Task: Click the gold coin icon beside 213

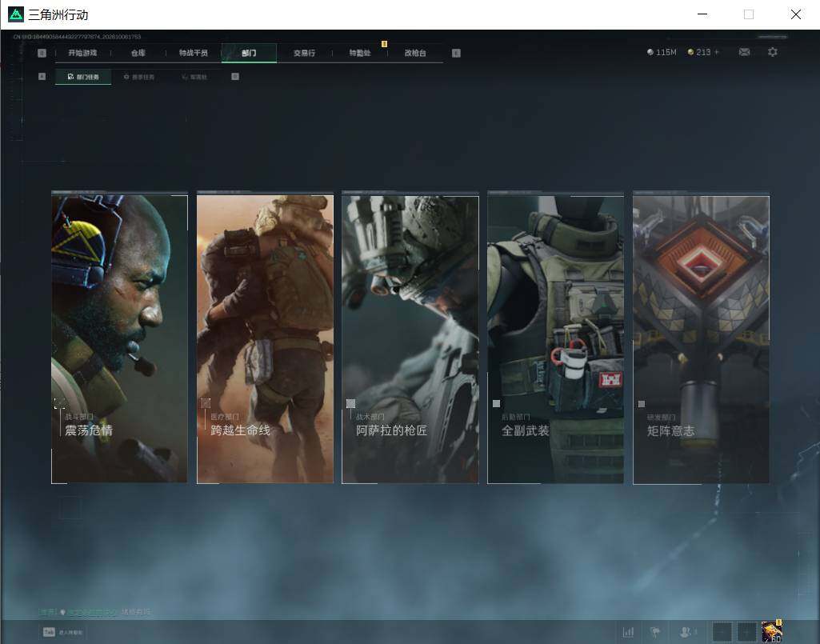Action: [691, 52]
